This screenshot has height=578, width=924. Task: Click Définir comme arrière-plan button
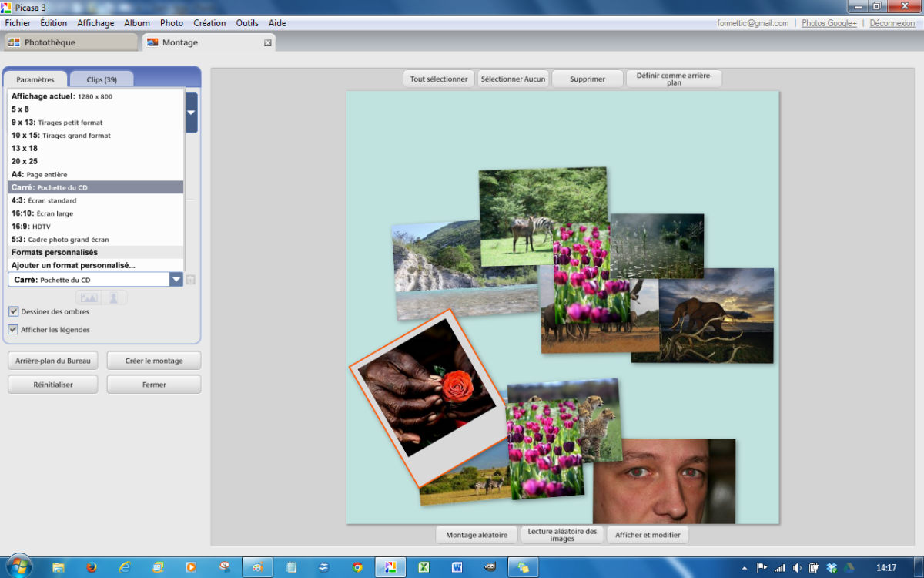click(675, 79)
